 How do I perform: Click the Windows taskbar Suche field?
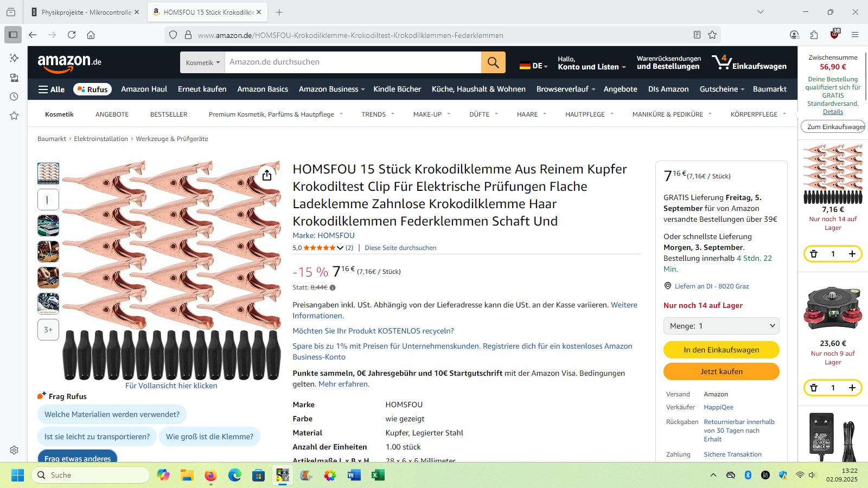(x=91, y=475)
